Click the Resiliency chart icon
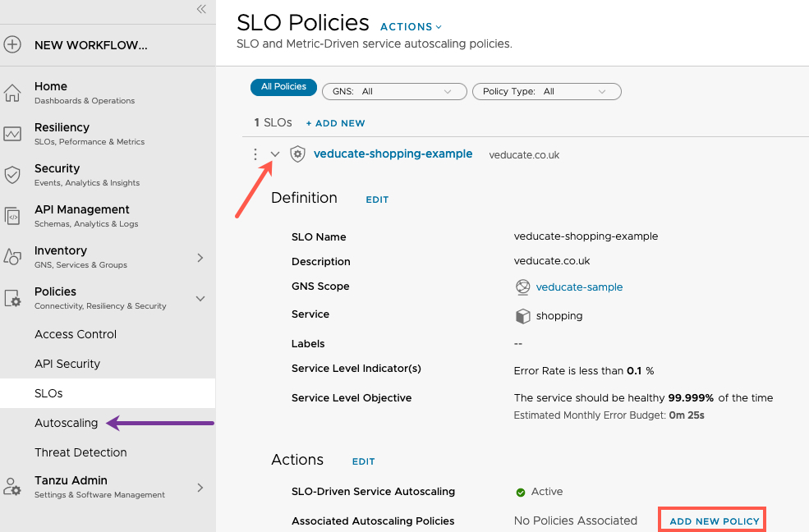 (x=12, y=134)
